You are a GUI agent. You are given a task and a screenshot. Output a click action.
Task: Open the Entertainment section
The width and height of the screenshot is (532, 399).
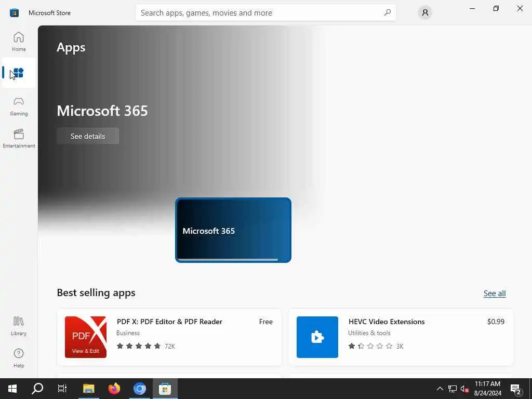click(x=19, y=138)
